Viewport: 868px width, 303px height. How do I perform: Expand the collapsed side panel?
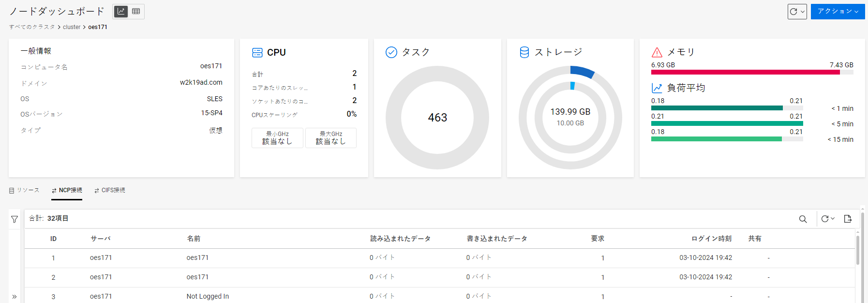click(x=15, y=297)
